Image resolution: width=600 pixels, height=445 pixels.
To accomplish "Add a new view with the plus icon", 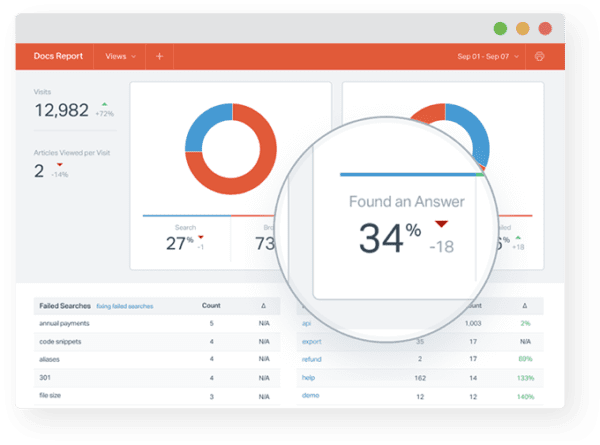I will tap(160, 56).
